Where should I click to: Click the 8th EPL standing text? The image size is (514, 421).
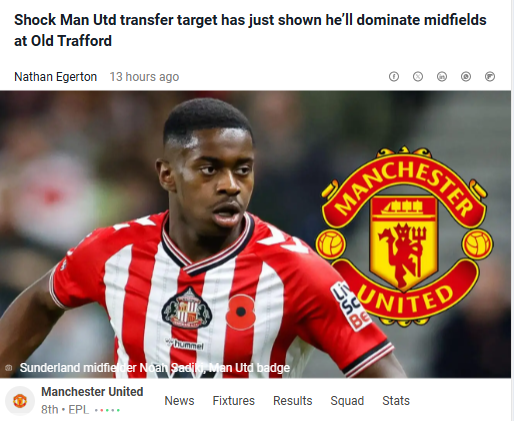65,410
